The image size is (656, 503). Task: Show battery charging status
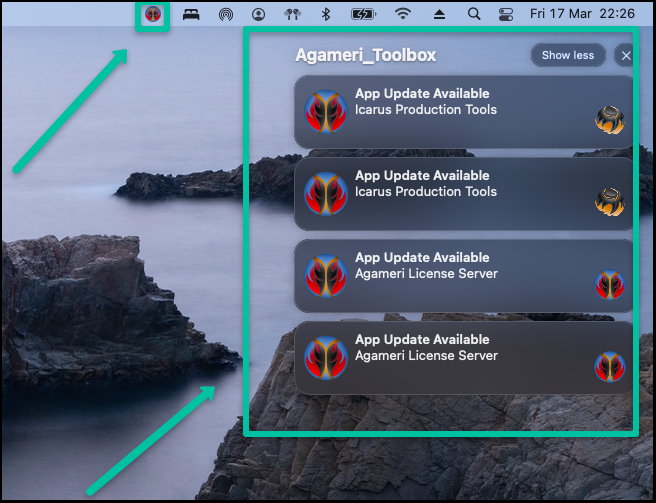[363, 15]
